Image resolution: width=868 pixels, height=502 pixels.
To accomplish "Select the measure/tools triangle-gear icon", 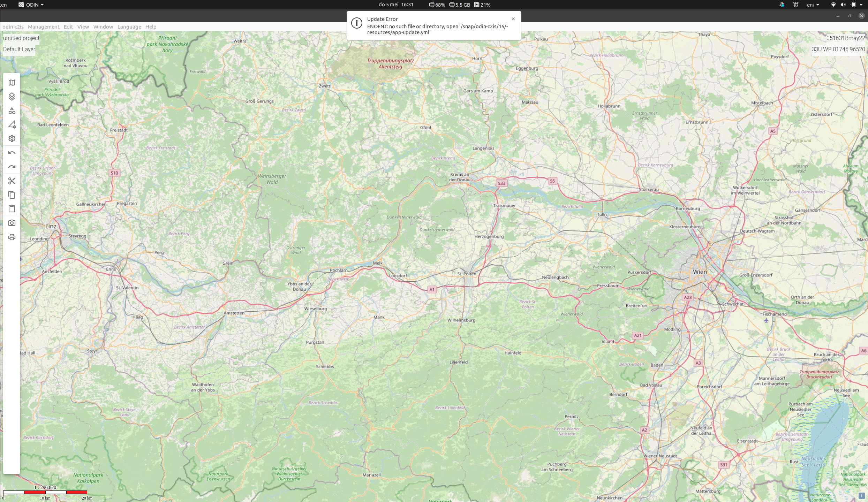I will pos(12,124).
